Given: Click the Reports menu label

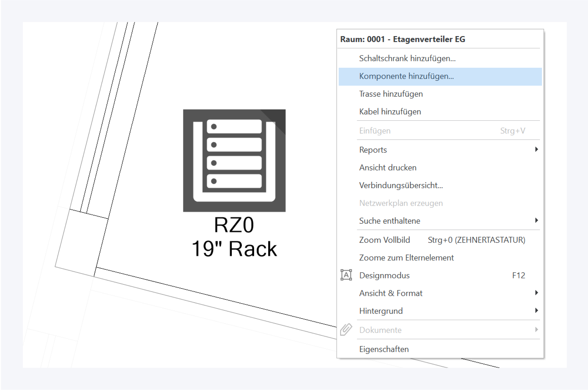Looking at the screenshot, I should point(373,150).
